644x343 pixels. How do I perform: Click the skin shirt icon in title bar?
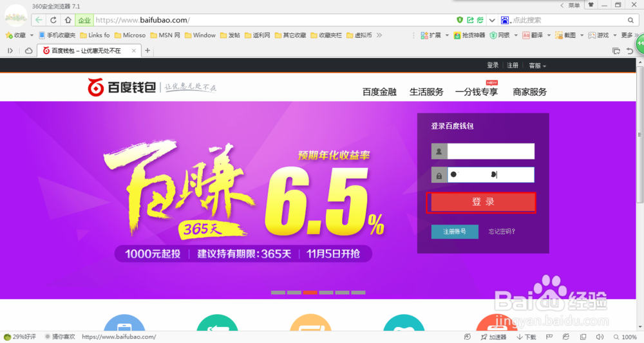point(591,5)
